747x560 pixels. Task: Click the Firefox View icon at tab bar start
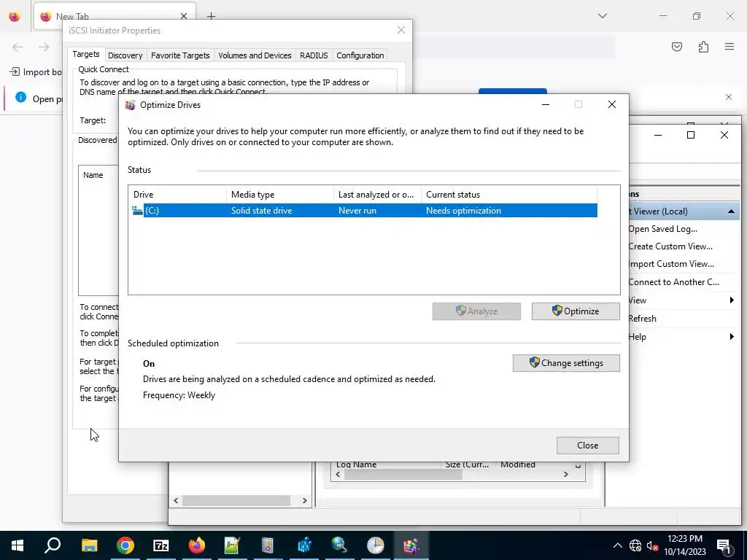(x=15, y=17)
